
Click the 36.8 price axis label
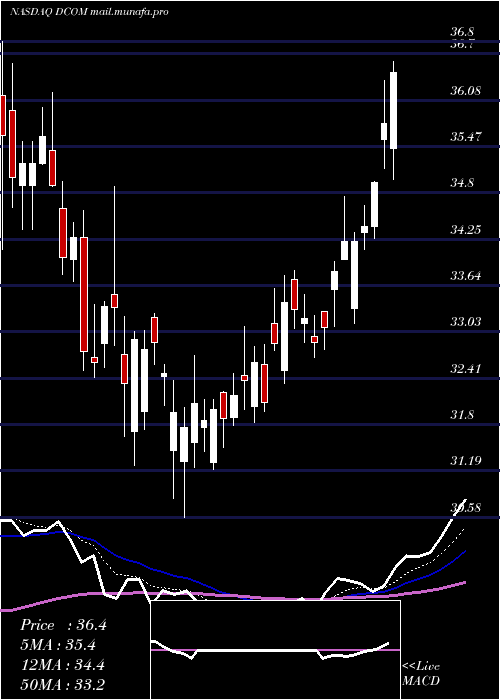click(462, 32)
